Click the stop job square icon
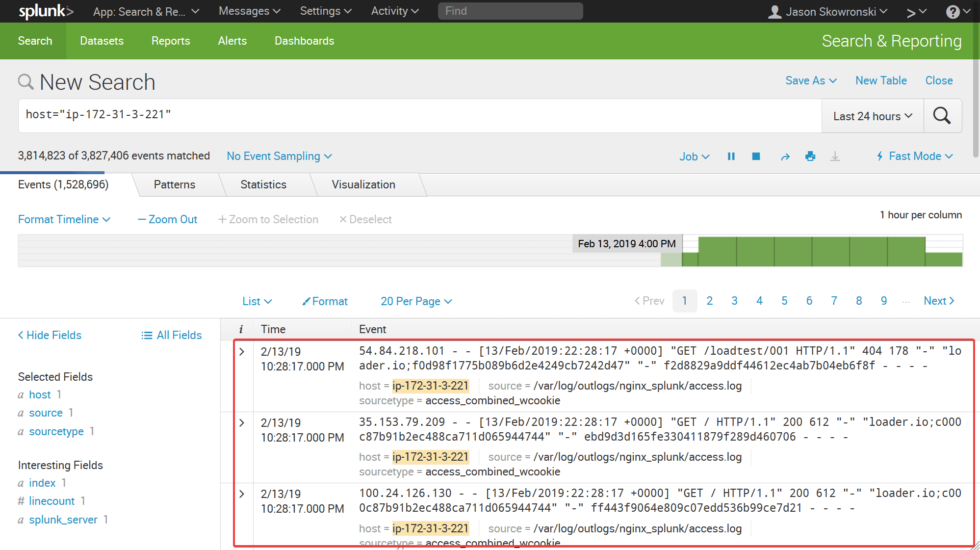 coord(756,156)
